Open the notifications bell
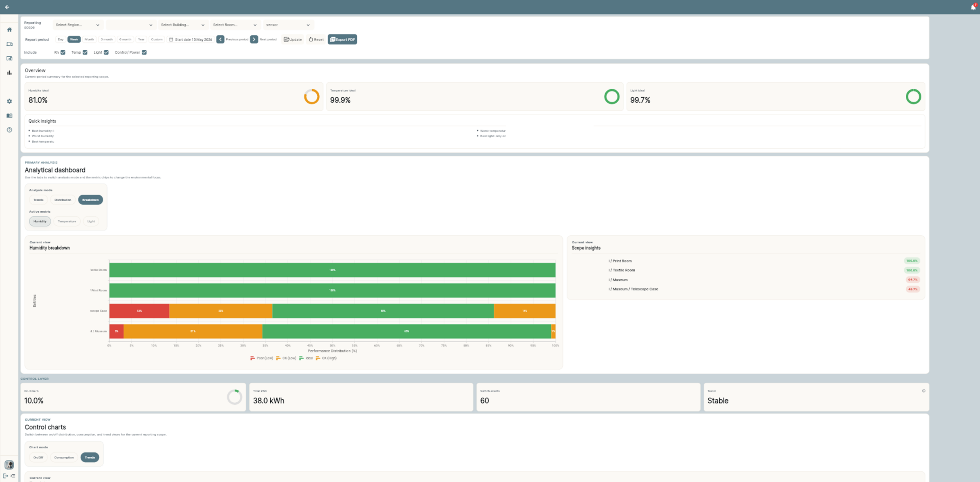The width and height of the screenshot is (980, 482). (973, 7)
